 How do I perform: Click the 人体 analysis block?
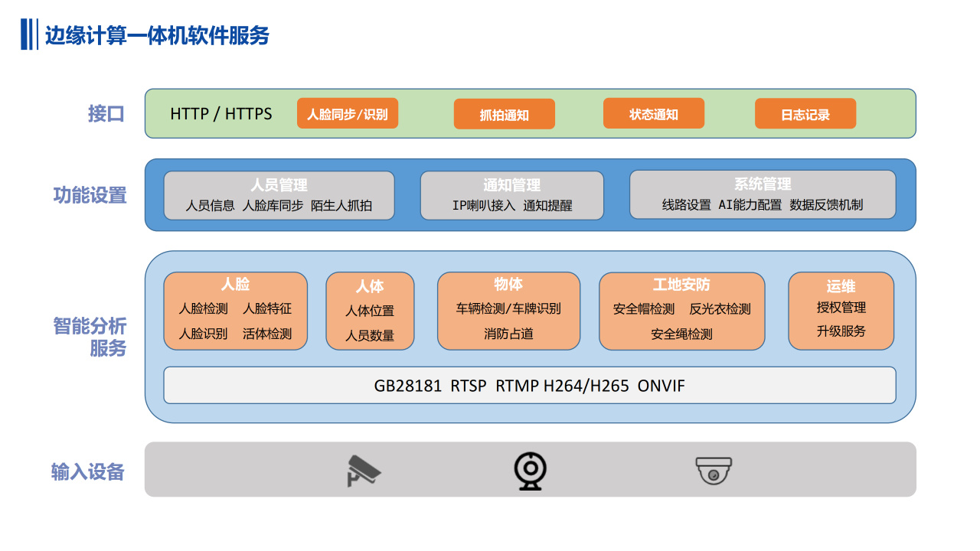(x=370, y=311)
